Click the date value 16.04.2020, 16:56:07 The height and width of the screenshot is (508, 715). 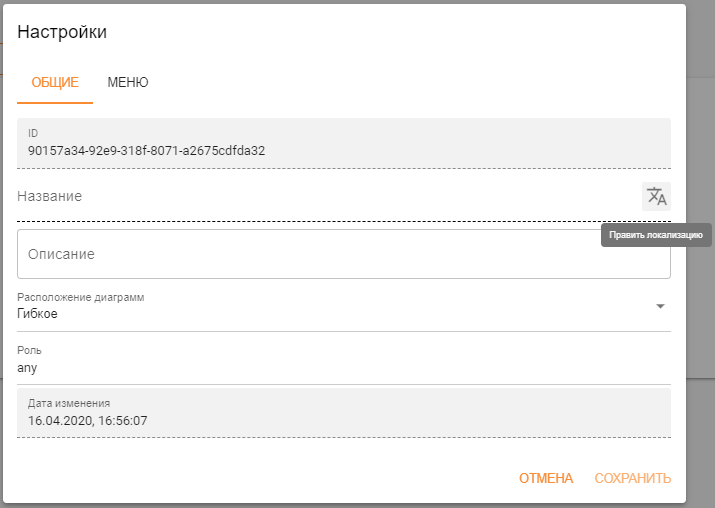click(88, 420)
